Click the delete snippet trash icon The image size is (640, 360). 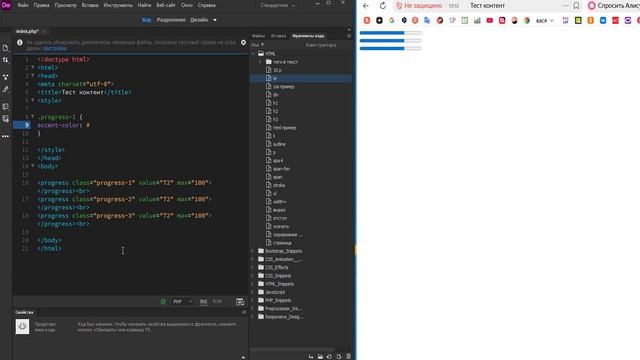click(348, 356)
